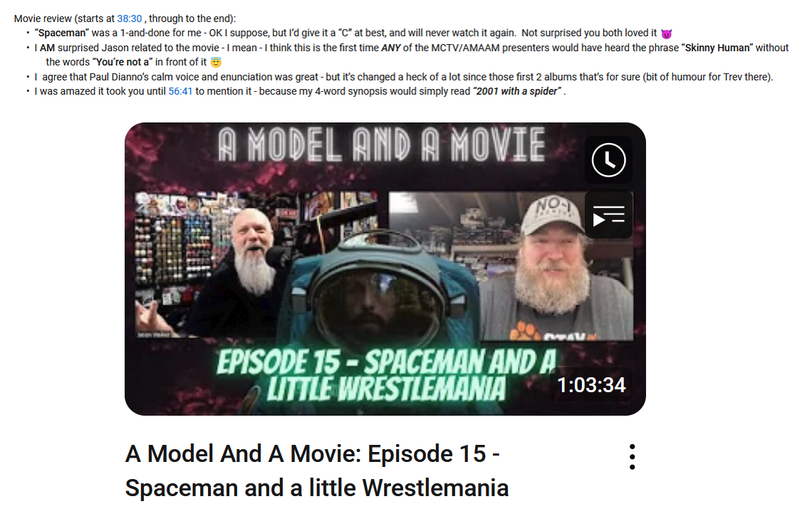
Task: Add video to queue via playlist icon
Action: point(608,215)
